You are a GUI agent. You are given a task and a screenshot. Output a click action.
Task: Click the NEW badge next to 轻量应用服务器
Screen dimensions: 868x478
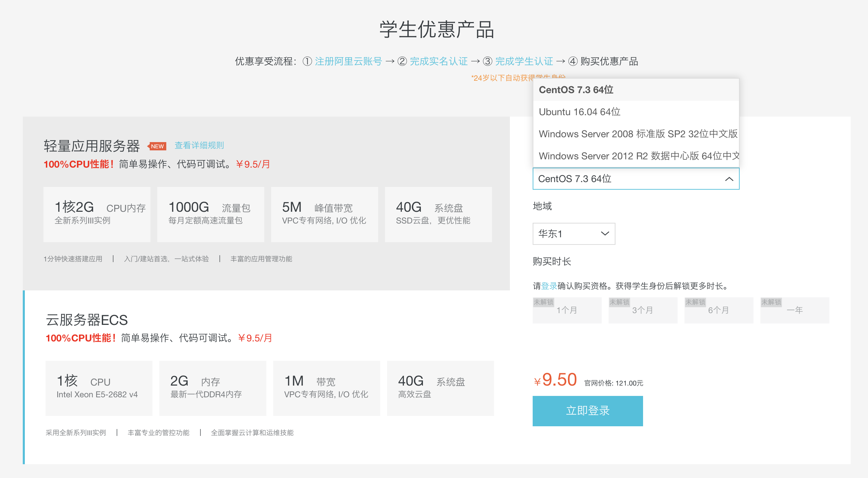157,146
